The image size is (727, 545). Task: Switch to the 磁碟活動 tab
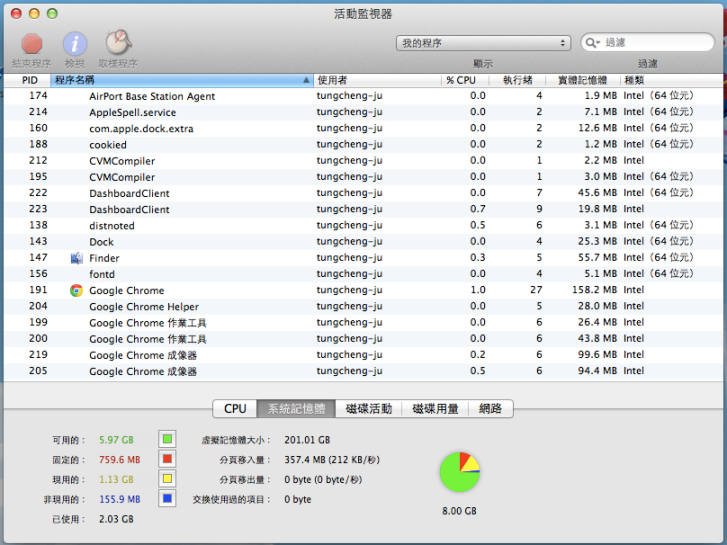point(369,409)
